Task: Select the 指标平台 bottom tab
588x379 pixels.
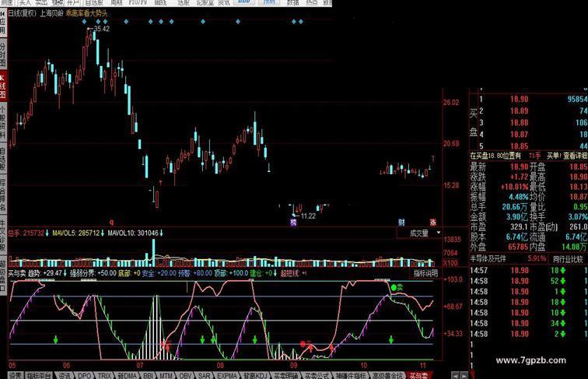Action: [39, 375]
